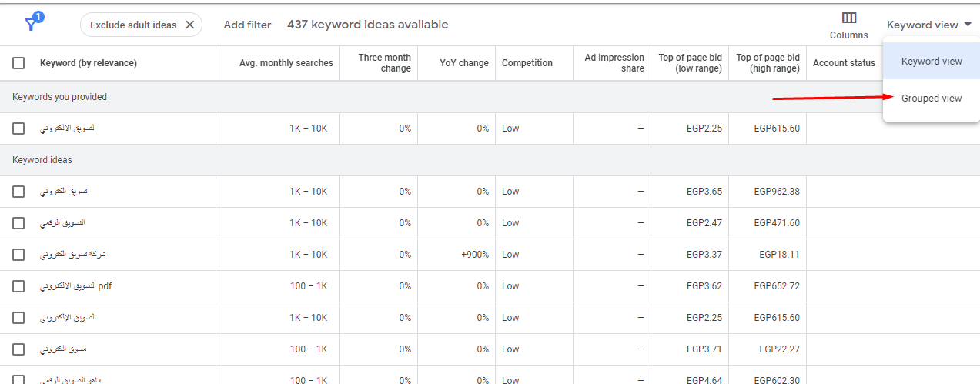Sort by Keyword (by relevance) header

point(88,63)
